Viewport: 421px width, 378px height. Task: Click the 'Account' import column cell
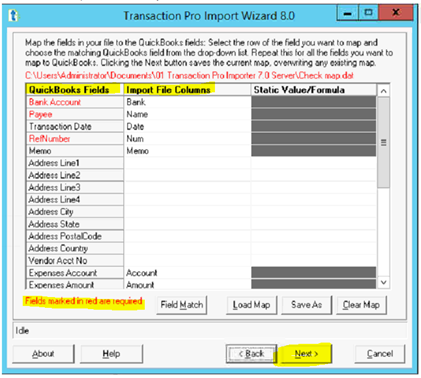pos(187,273)
